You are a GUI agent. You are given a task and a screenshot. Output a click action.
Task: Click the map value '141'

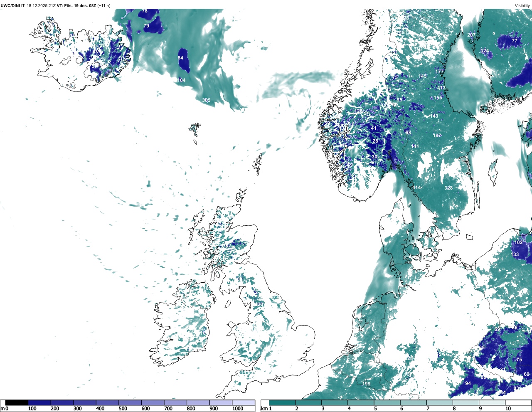coord(415,146)
